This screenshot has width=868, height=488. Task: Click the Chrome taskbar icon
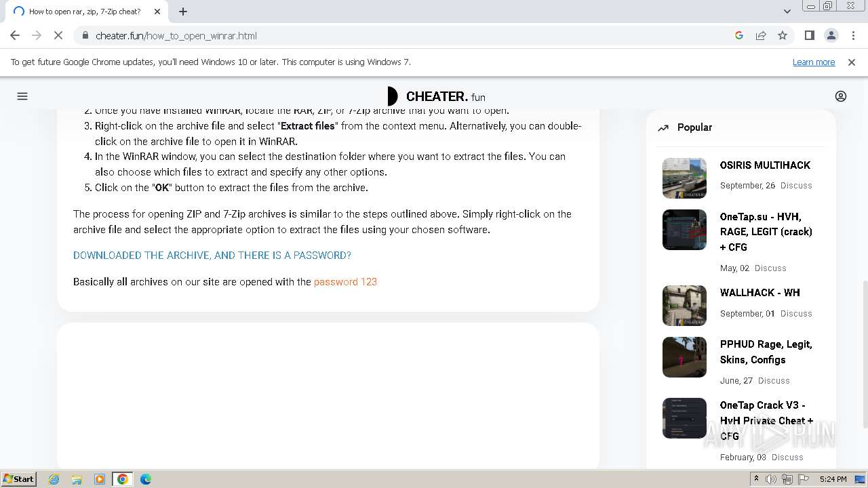pyautogui.click(x=123, y=479)
